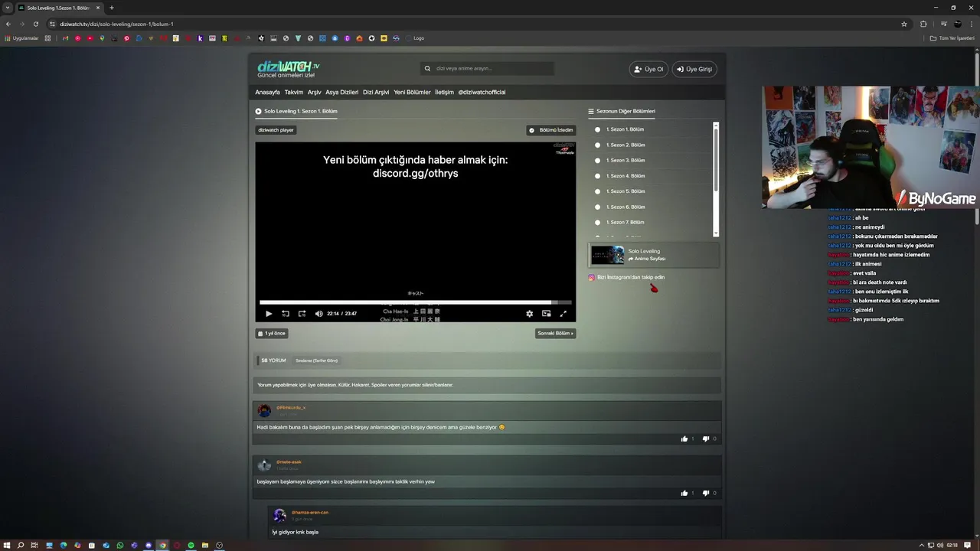Image resolution: width=980 pixels, height=551 pixels.
Task: Open the Gmail bookmark icon
Action: coord(65,38)
